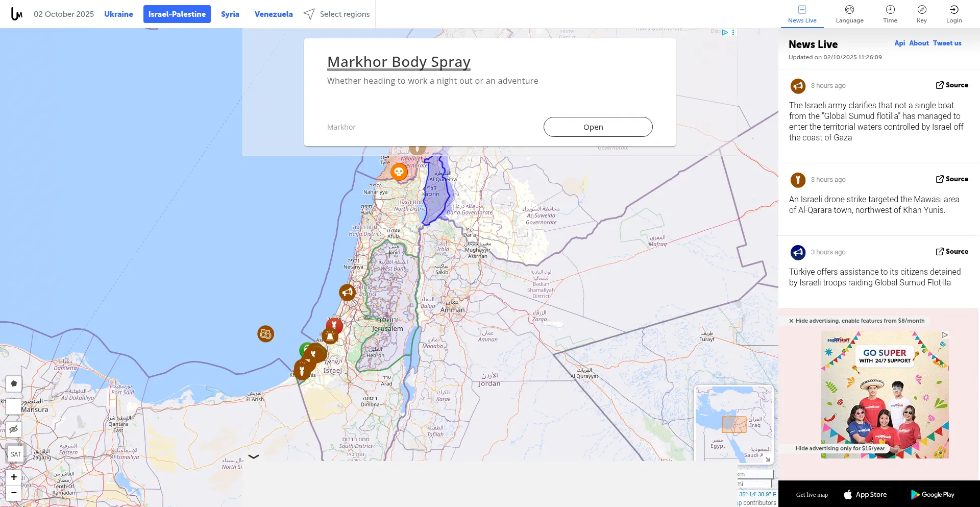Open the News Live tab
The height and width of the screenshot is (507, 980).
(802, 14)
